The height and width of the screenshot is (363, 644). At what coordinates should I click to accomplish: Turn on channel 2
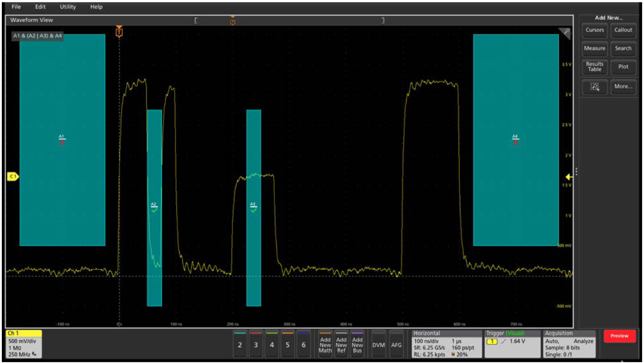pyautogui.click(x=240, y=345)
